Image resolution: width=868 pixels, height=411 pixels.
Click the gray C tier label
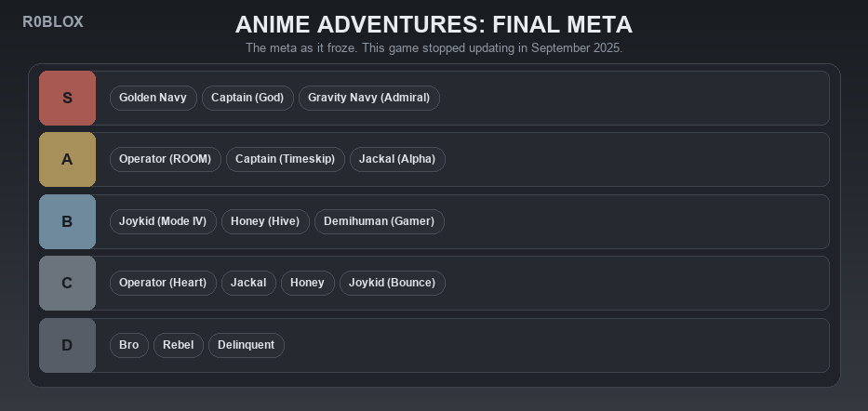tap(67, 284)
